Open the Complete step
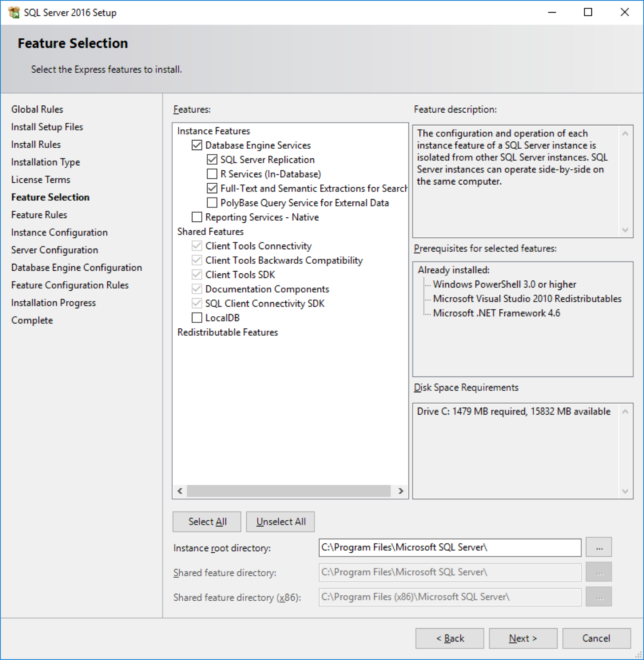 point(32,320)
